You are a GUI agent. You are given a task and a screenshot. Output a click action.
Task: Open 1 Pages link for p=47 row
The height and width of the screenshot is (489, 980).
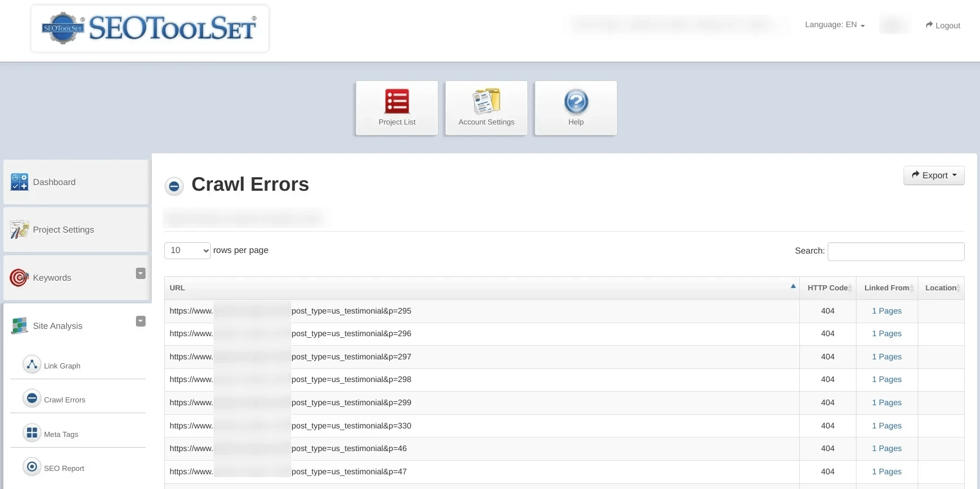pyautogui.click(x=887, y=471)
